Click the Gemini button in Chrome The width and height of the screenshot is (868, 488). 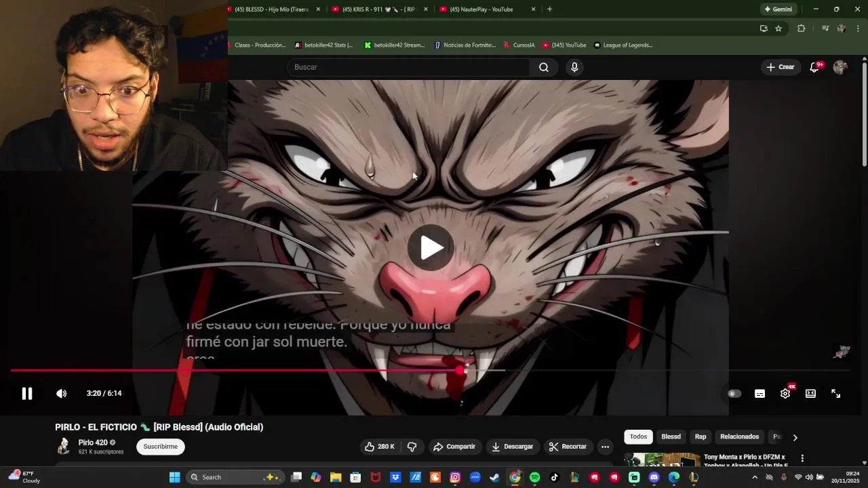click(x=778, y=9)
